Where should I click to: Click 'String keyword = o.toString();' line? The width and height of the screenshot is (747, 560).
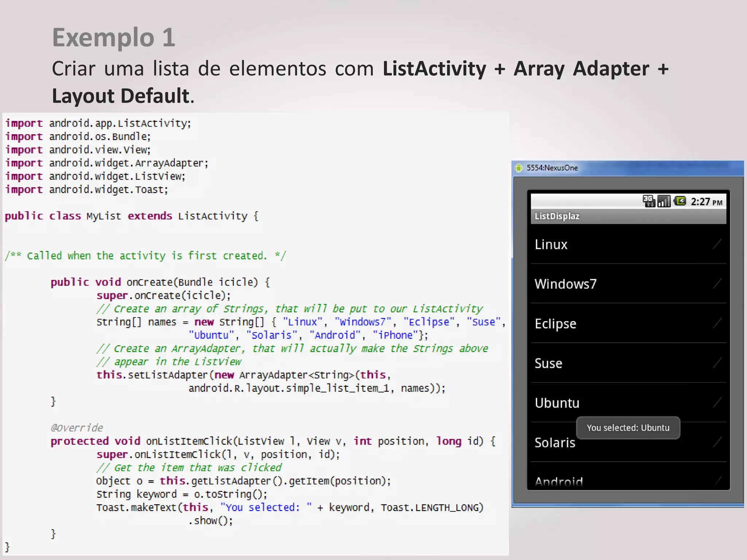click(182, 494)
